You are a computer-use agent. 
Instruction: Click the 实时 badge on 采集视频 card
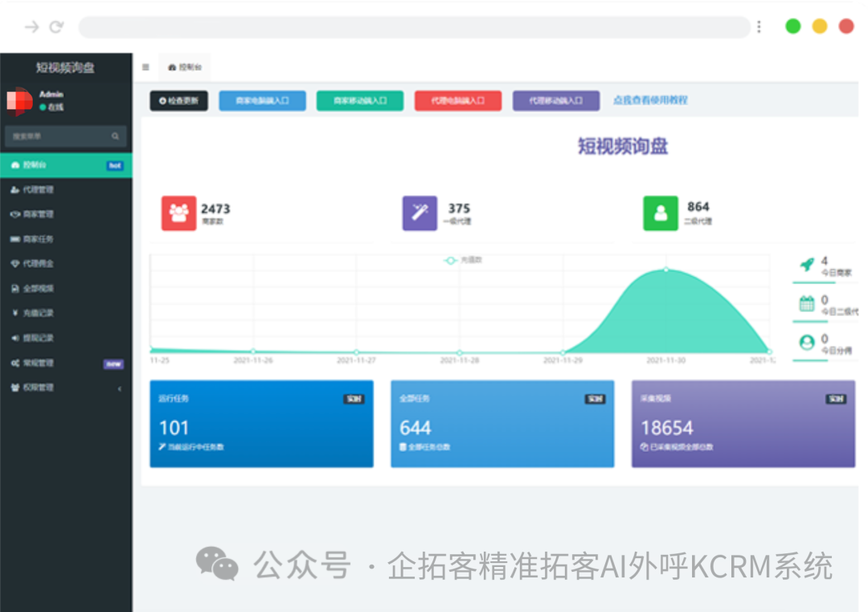[836, 399]
